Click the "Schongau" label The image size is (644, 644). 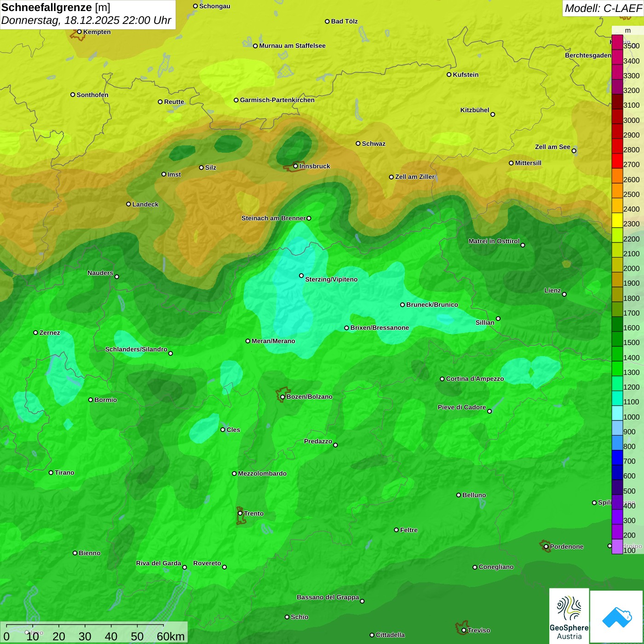coord(214,6)
